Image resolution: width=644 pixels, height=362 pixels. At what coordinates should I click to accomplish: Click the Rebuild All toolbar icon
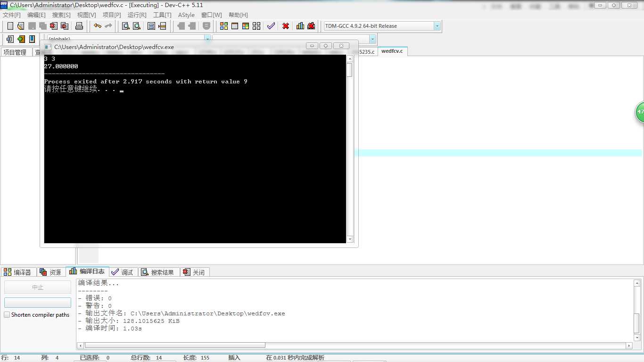256,26
